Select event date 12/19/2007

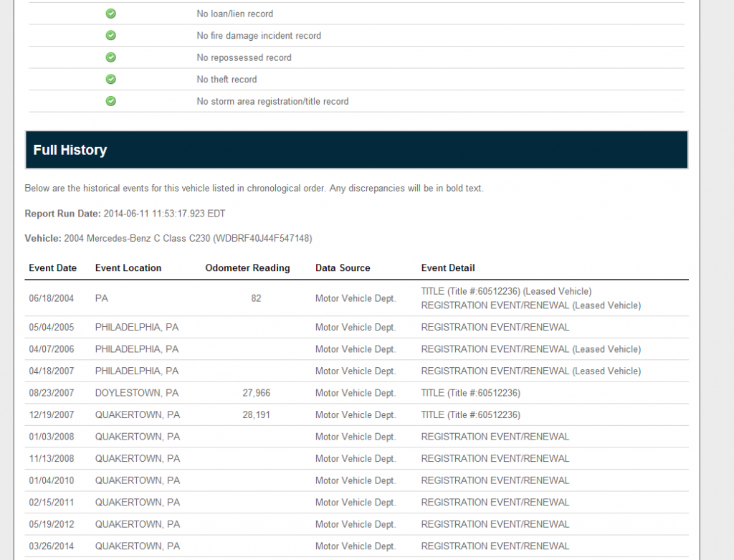tap(52, 415)
